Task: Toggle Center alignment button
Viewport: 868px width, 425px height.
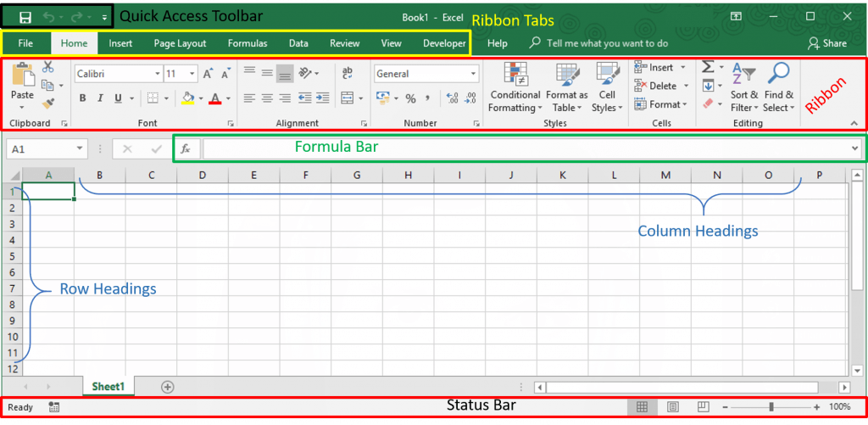Action: click(x=267, y=98)
